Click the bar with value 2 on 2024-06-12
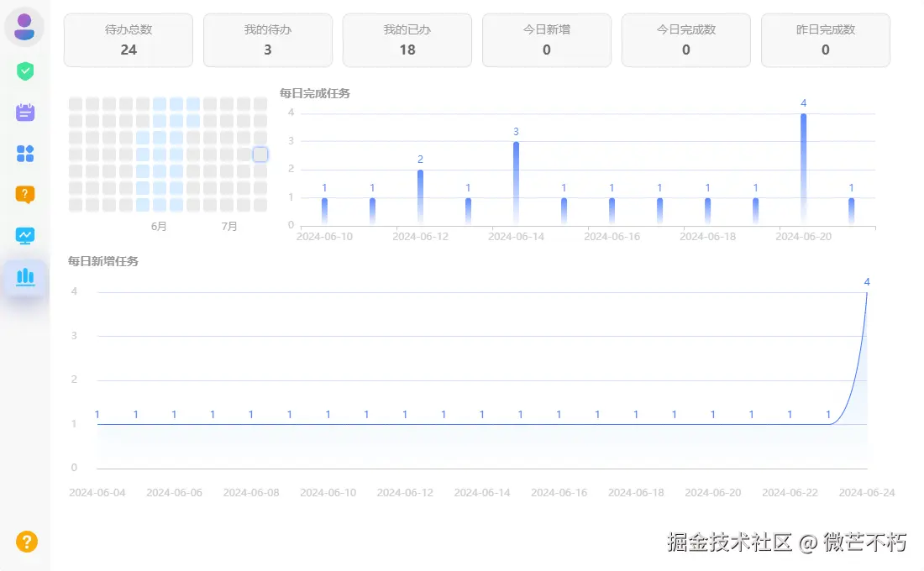The image size is (924, 571). (x=420, y=197)
